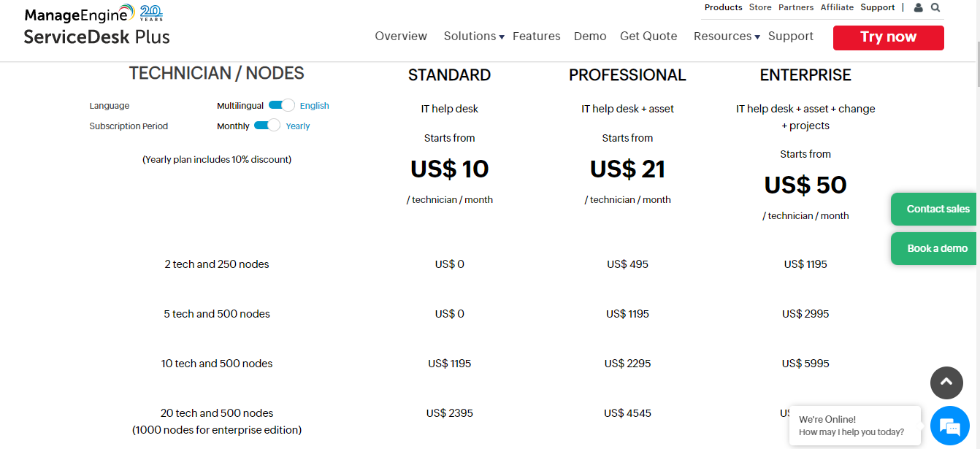The width and height of the screenshot is (980, 449).
Task: Click the scroll-to-top arrow button
Action: tap(946, 383)
